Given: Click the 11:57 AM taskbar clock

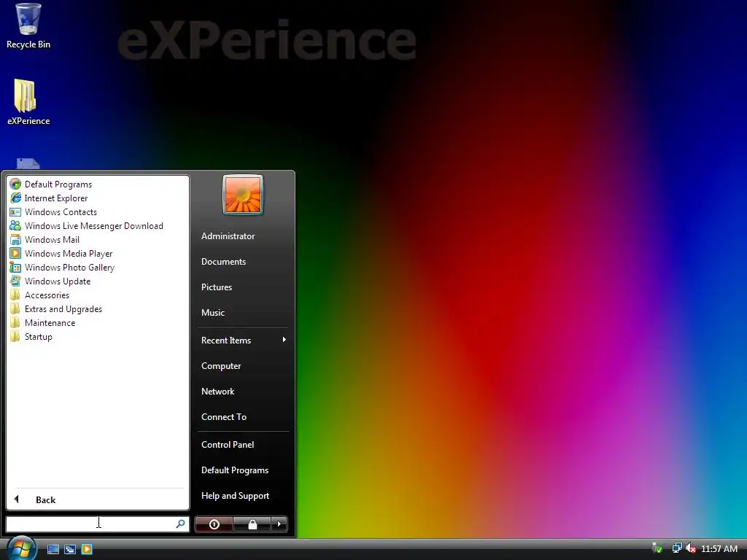Looking at the screenshot, I should coord(719,548).
